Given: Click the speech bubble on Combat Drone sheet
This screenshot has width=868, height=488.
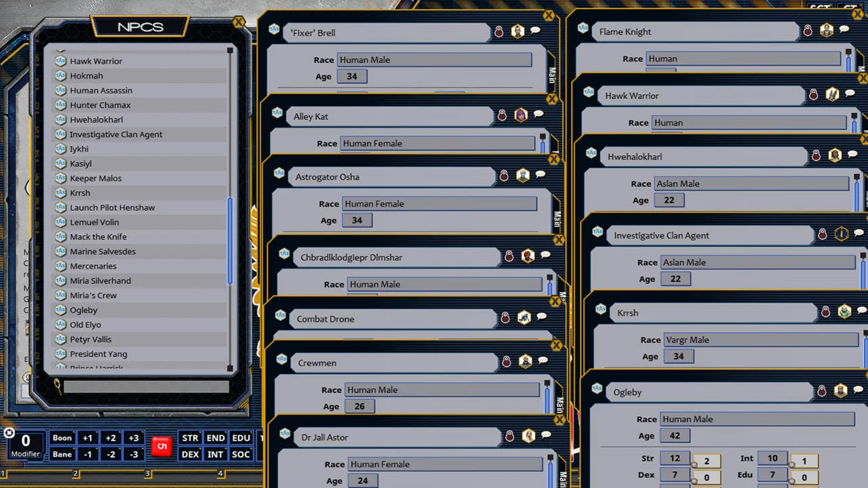Looking at the screenshot, I should pos(542,317).
